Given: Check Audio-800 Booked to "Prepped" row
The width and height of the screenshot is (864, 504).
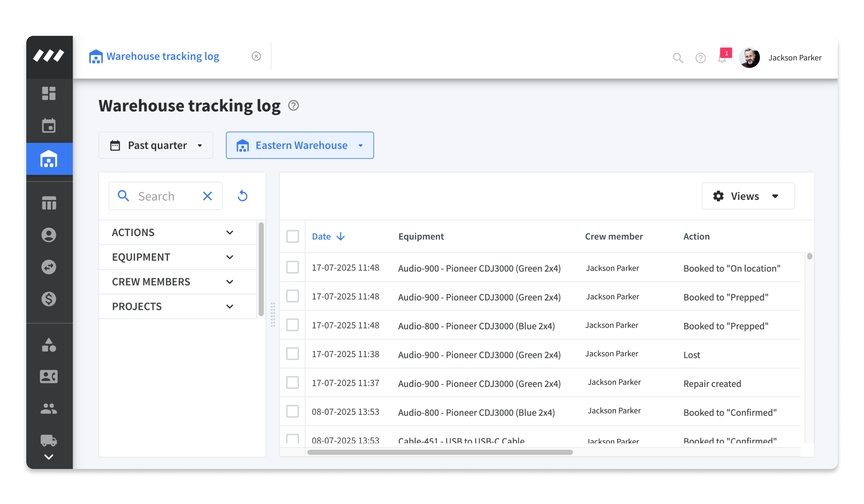Looking at the screenshot, I should [x=293, y=325].
